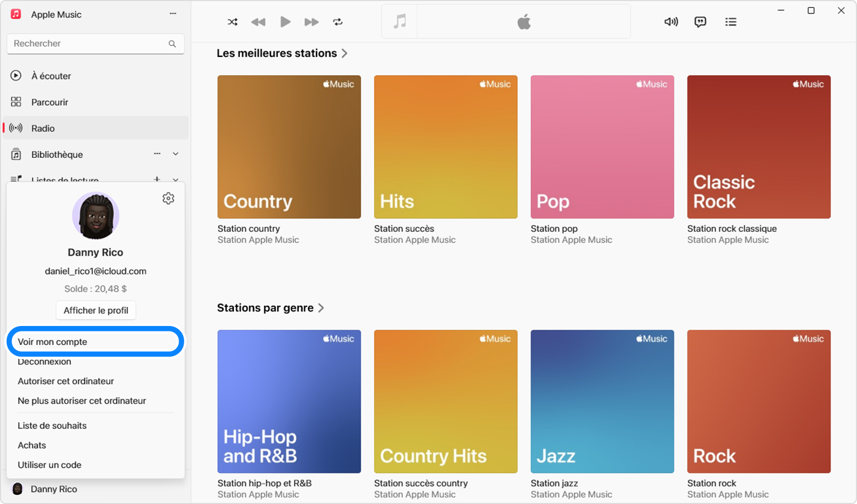The width and height of the screenshot is (857, 504).
Task: Click the music note artwork placeholder
Action: (x=400, y=22)
